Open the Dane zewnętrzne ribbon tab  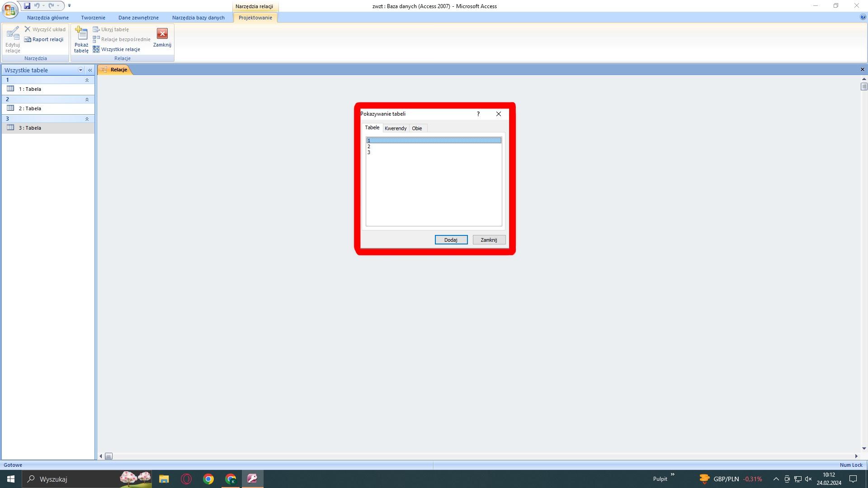[138, 18]
